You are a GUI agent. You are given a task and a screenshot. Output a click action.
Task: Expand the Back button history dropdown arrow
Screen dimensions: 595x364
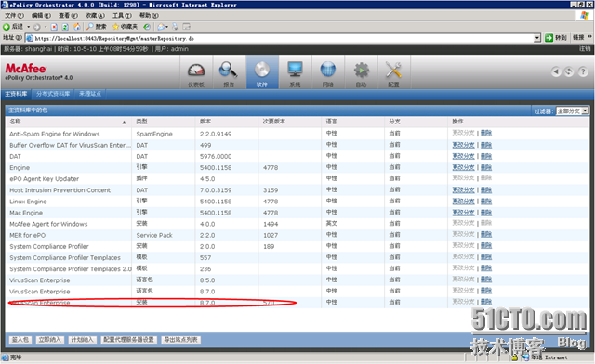28,27
